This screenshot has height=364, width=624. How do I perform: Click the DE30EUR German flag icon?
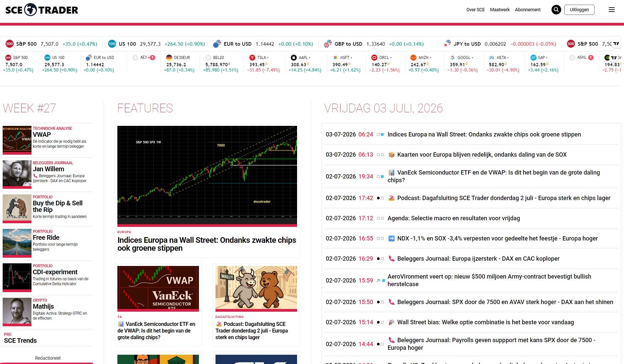[169, 58]
